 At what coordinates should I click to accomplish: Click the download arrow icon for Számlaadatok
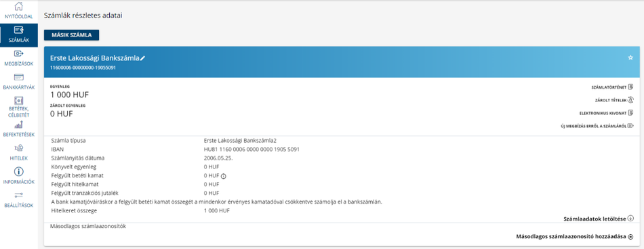630,219
